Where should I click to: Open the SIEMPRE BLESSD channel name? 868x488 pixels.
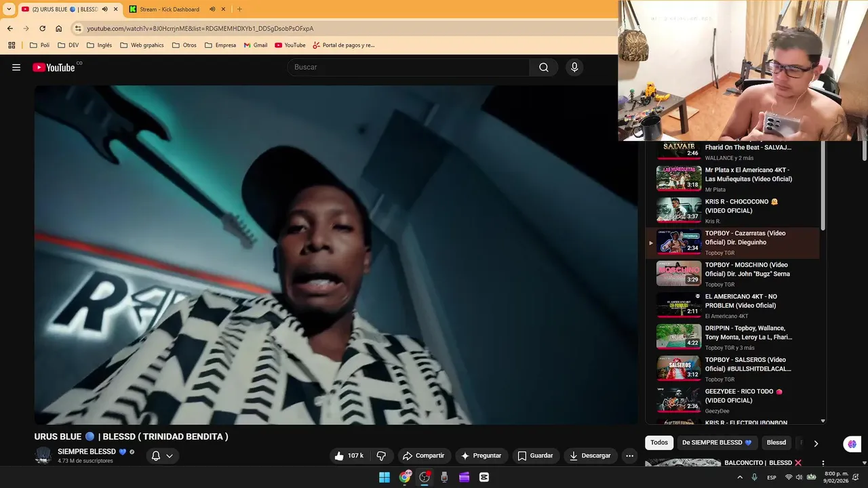tap(87, 451)
